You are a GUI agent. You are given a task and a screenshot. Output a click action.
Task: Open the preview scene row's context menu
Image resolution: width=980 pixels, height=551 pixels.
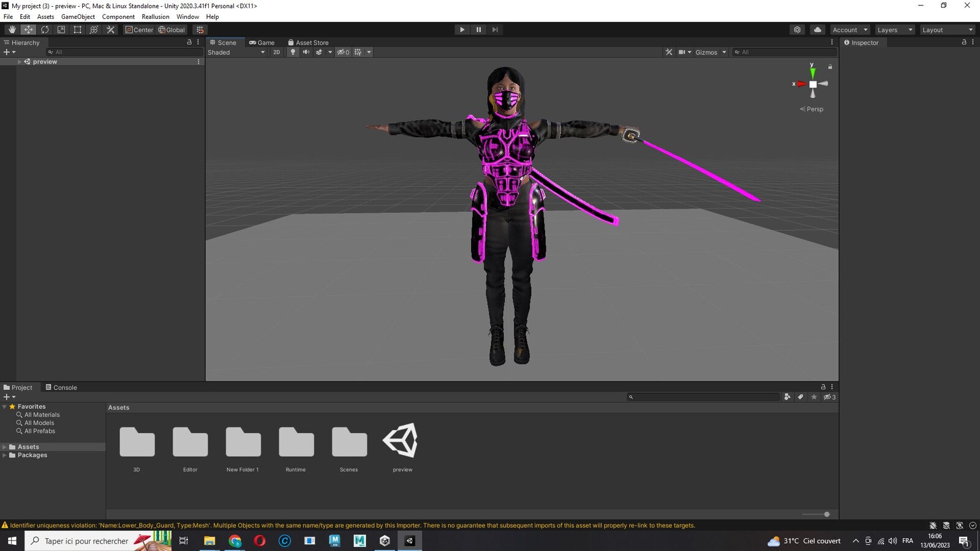click(x=198, y=62)
